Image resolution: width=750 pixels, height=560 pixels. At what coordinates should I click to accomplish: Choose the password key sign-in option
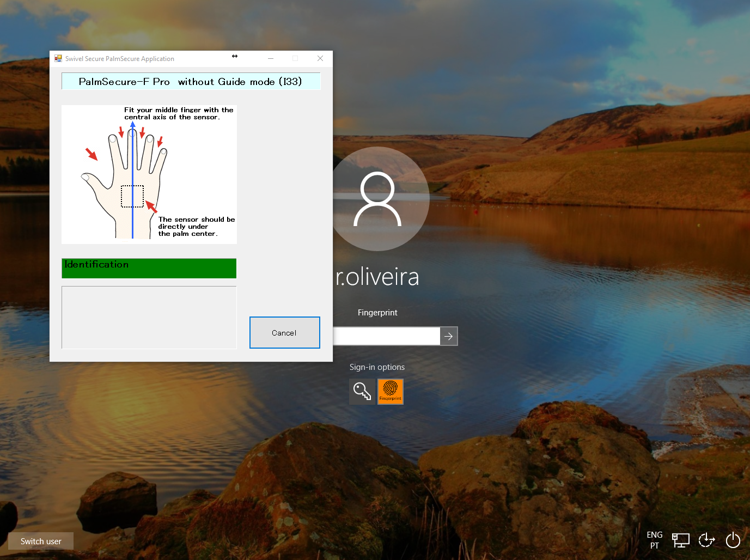[362, 391]
